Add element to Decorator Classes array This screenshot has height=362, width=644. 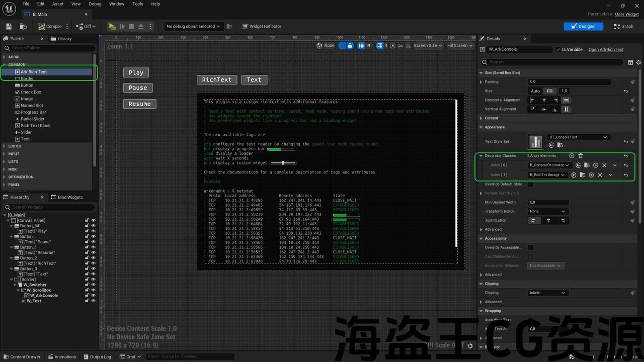[572, 156]
